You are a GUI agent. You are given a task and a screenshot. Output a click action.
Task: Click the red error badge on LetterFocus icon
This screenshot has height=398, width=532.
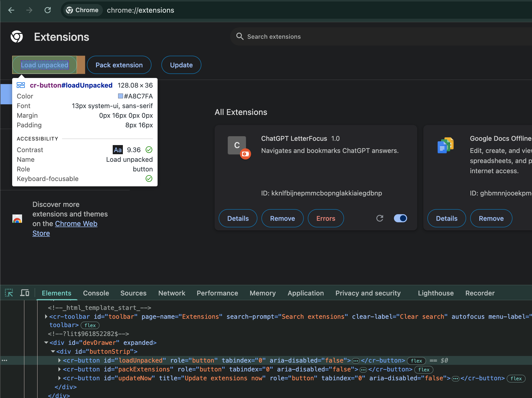pyautogui.click(x=245, y=154)
